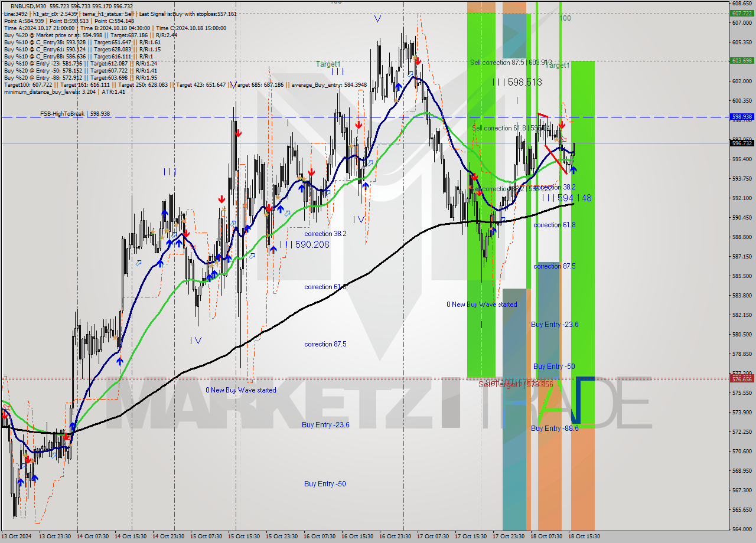The image size is (756, 543).
Task: Click the 605.350 price axis label
Action: [x=741, y=42]
